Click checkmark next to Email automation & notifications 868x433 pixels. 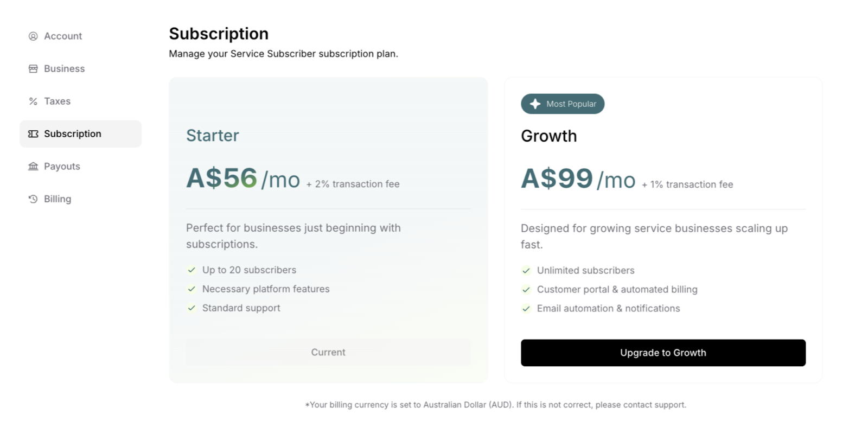click(x=526, y=309)
